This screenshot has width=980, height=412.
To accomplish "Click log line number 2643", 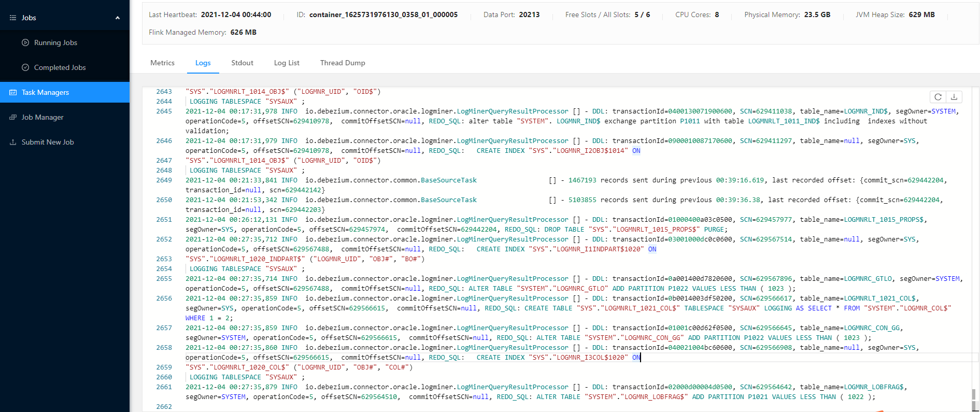I will click(164, 92).
